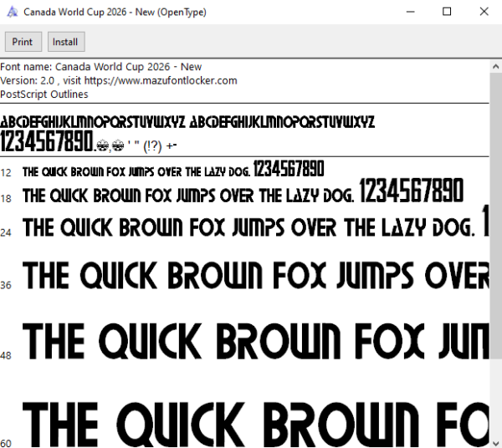Image resolution: width=502 pixels, height=448 pixels.
Task: Close the font viewer window
Action: (x=484, y=12)
